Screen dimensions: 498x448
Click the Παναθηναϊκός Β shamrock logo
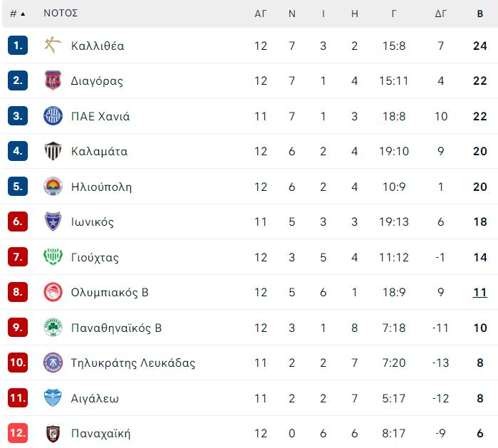(53, 328)
